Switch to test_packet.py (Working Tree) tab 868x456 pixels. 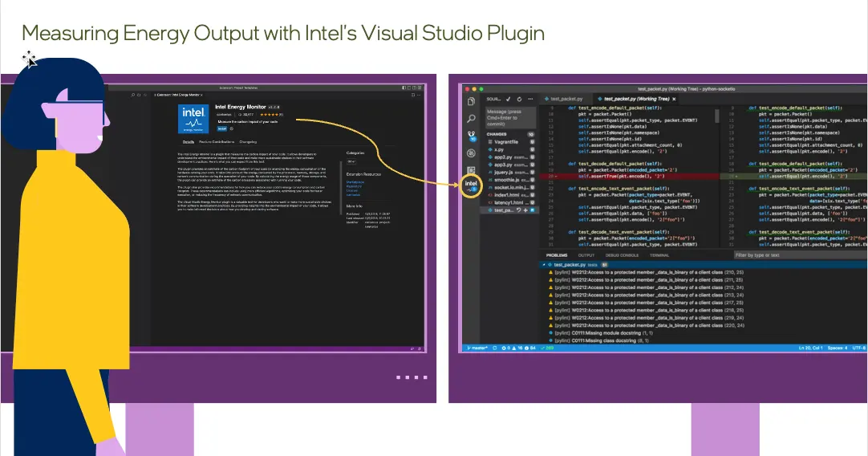pyautogui.click(x=637, y=100)
